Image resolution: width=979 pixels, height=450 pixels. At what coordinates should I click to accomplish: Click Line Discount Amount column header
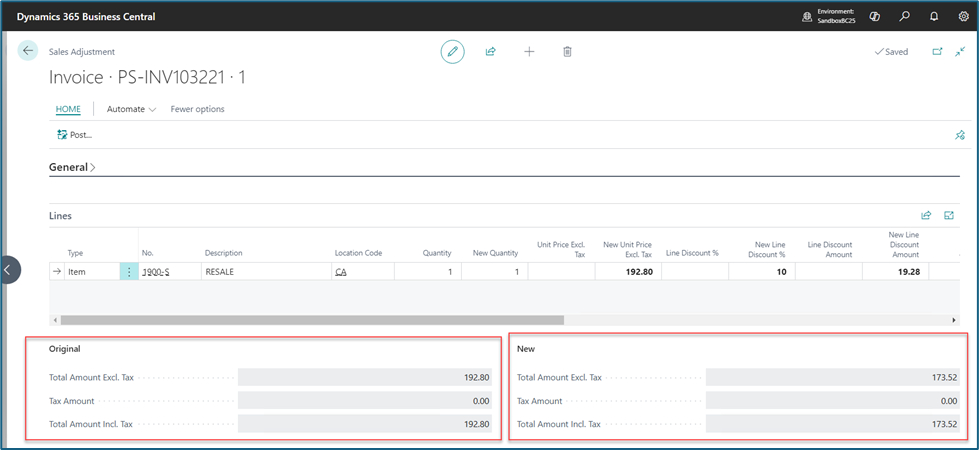tap(830, 250)
